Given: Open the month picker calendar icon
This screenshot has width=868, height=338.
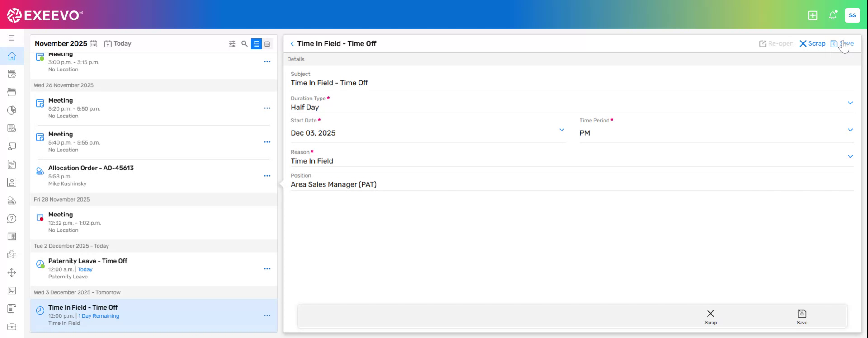Looking at the screenshot, I should 94,44.
